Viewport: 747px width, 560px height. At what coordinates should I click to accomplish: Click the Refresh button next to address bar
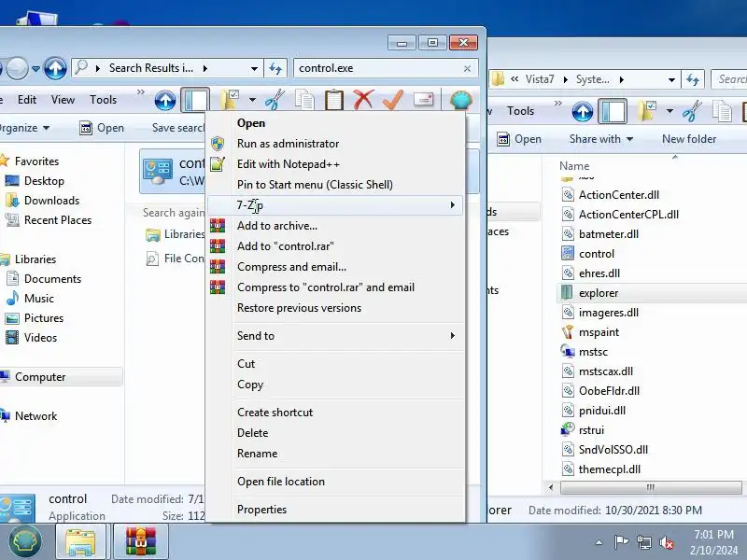(275, 68)
